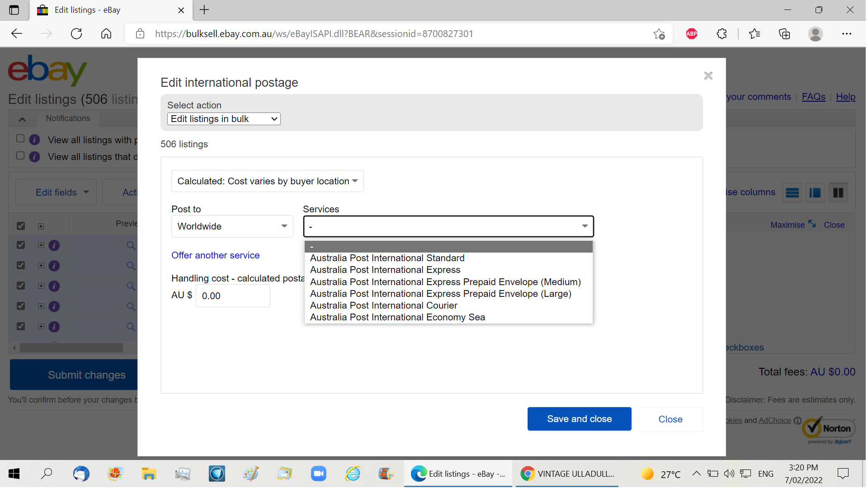Open Zoom app from taskbar
The height and width of the screenshot is (488, 868).
tap(318, 474)
